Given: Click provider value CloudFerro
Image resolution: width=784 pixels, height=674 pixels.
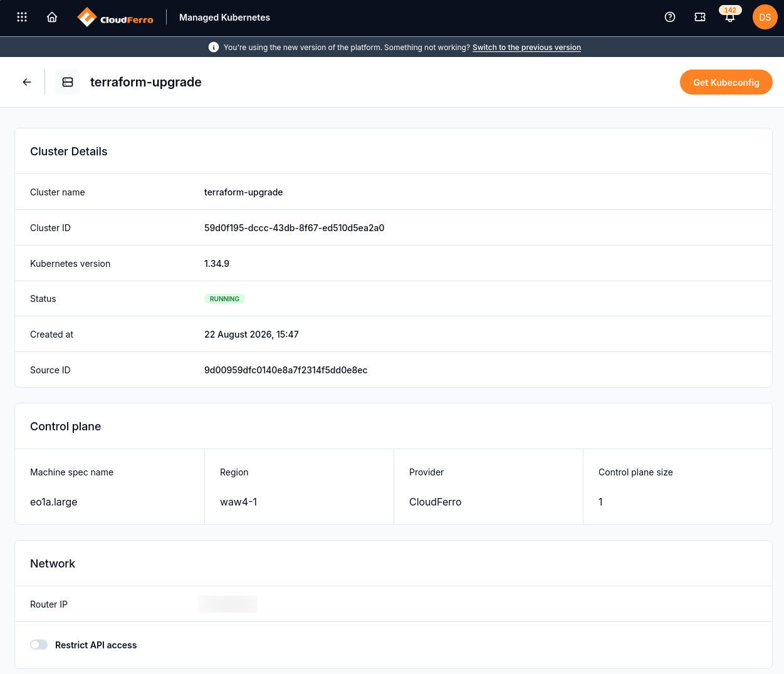Looking at the screenshot, I should [436, 502].
